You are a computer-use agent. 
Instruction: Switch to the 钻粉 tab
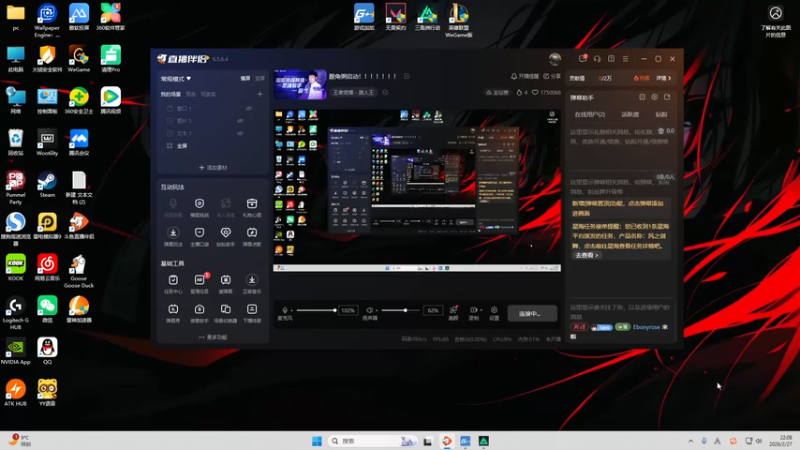661,115
